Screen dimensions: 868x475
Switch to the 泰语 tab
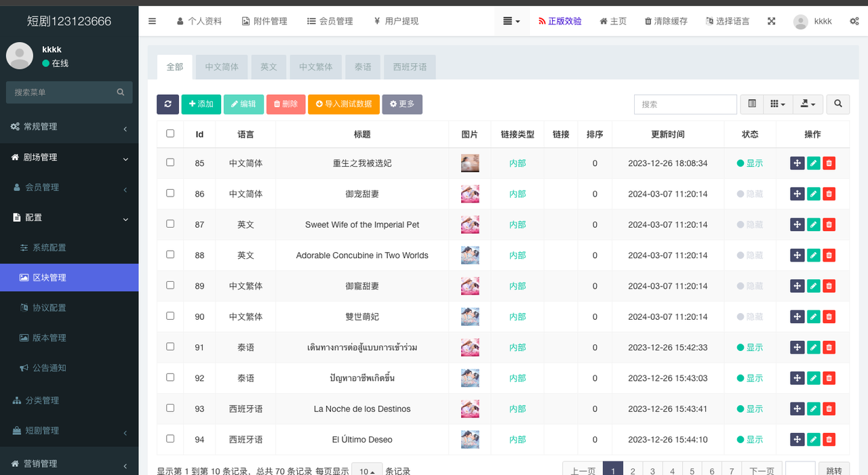pos(363,67)
